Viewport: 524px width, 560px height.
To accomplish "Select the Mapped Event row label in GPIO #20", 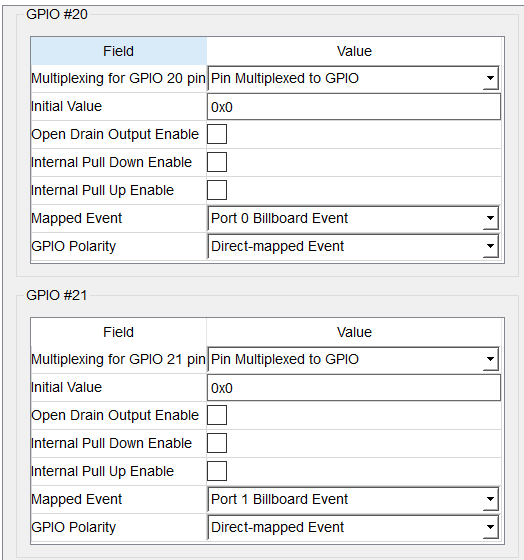I will click(76, 218).
